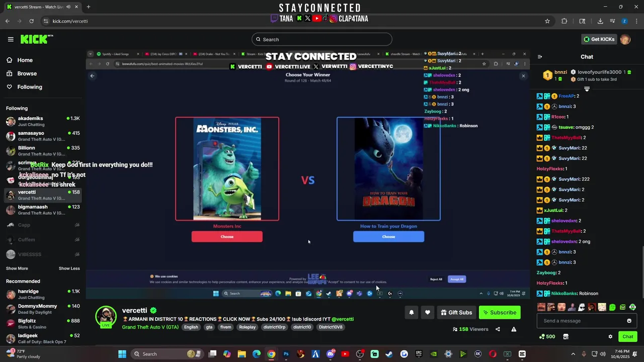Click the 500 KICKs balance
The image size is (644, 362).
click(547, 337)
